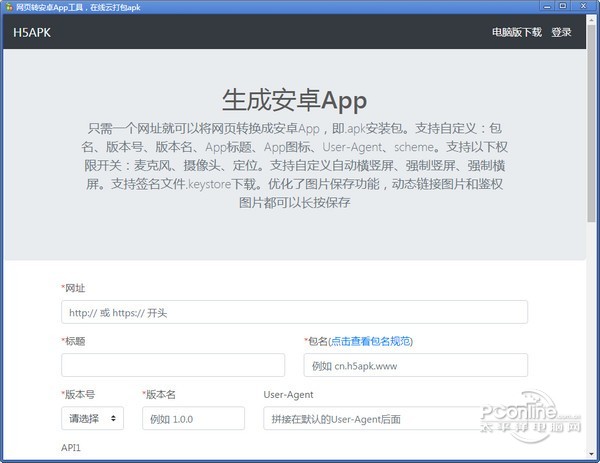Open the H5APK brand home link
The width and height of the screenshot is (600, 463).
click(32, 32)
